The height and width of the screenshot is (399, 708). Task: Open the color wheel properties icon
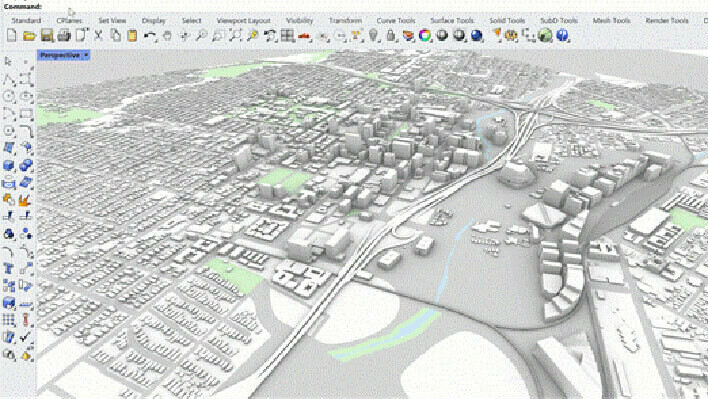click(424, 35)
